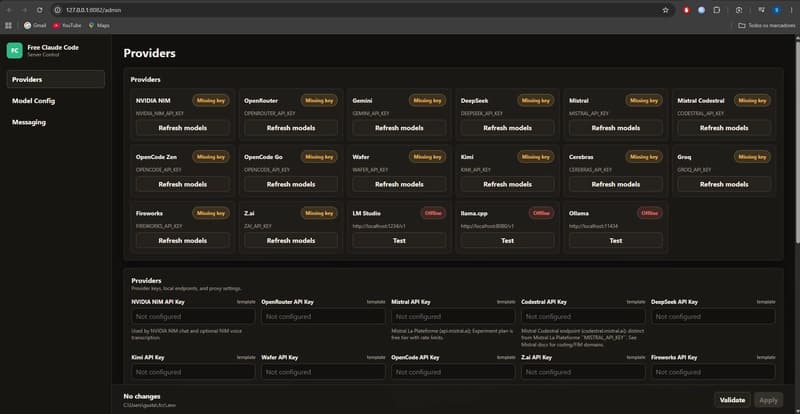The image size is (800, 414).
Task: Test the LM Studio connection
Action: pos(399,240)
